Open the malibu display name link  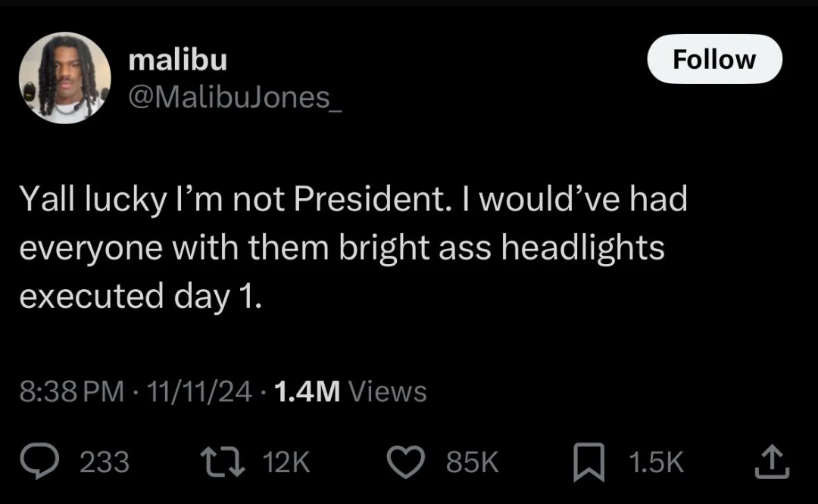pos(178,60)
